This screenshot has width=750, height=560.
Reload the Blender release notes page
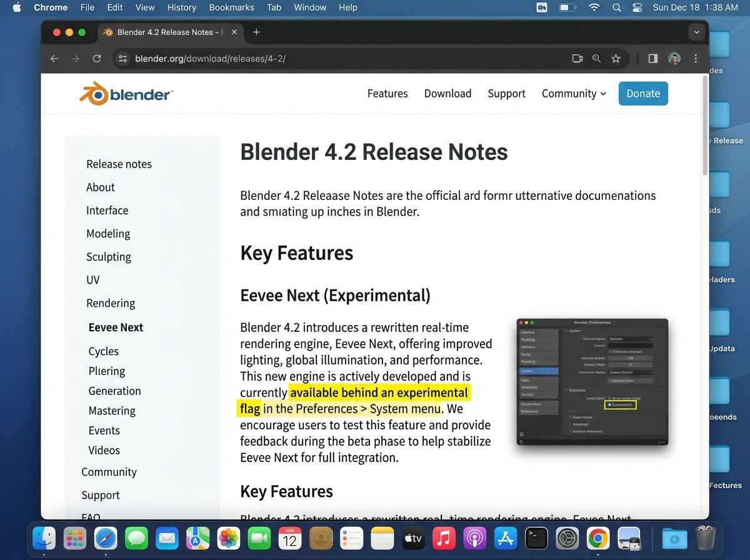tap(97, 58)
